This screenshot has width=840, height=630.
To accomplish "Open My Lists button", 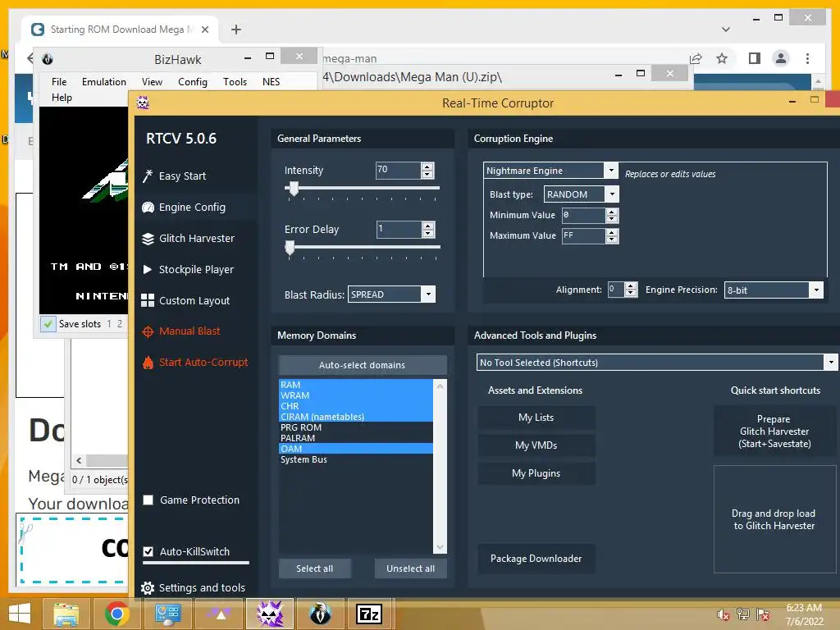I will 536,418.
